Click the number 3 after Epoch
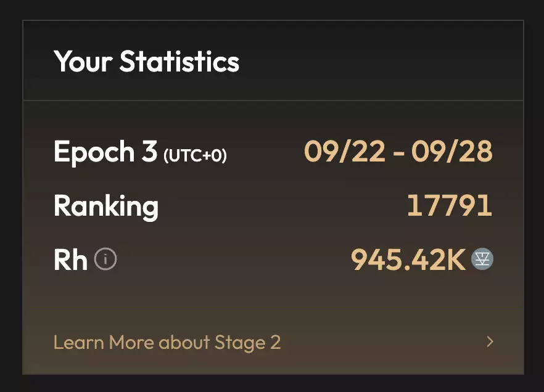 pyautogui.click(x=149, y=152)
